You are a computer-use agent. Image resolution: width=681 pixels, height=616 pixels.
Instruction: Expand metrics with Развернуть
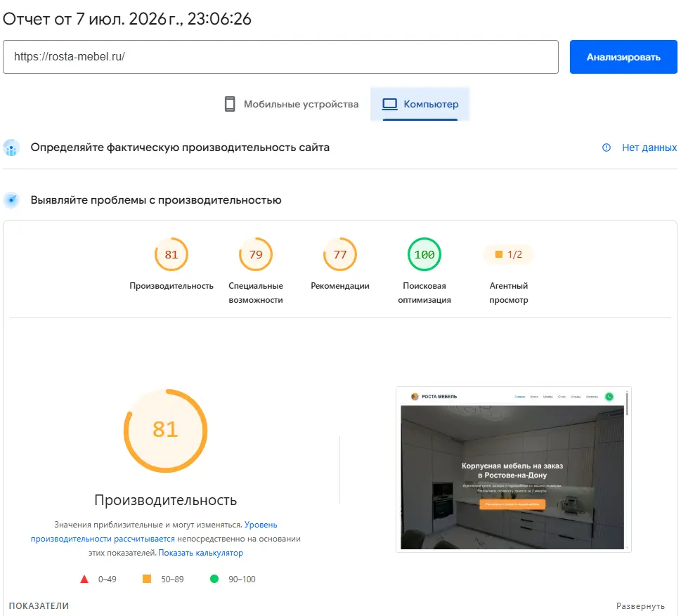tap(640, 606)
